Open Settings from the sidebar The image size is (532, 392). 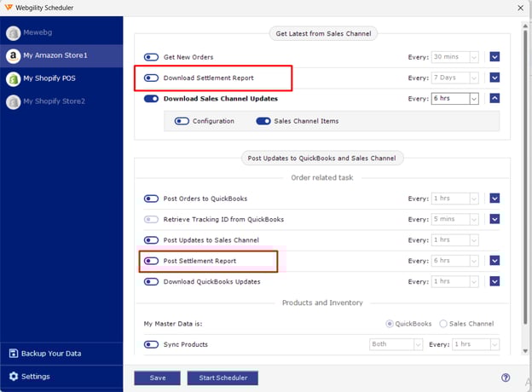click(x=61, y=377)
